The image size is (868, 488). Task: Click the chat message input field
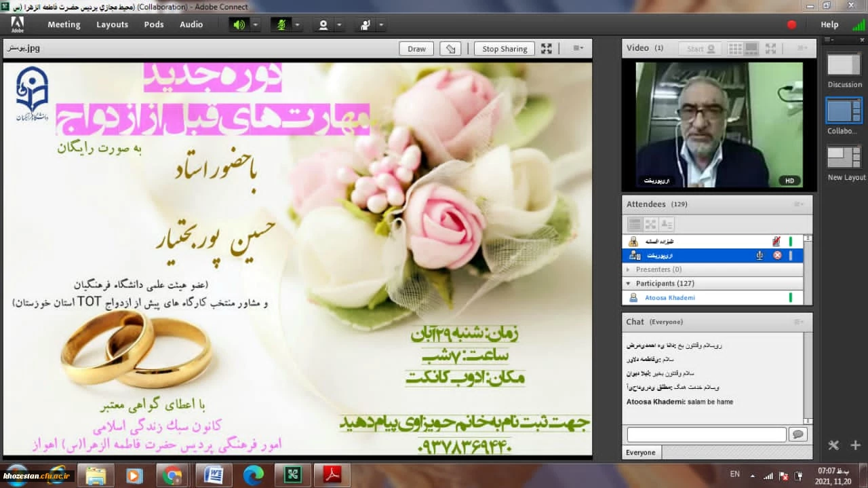tap(706, 434)
